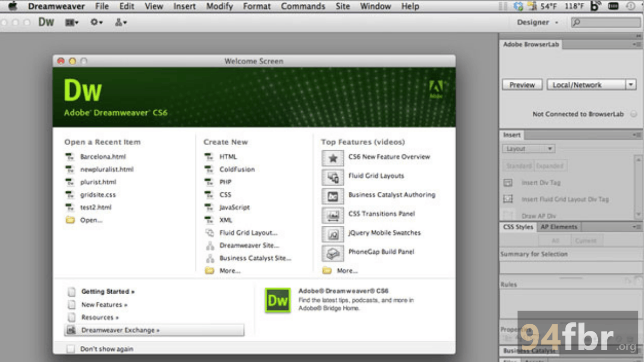Click the Insert Div Tag icon
The width and height of the screenshot is (644, 362).
[x=508, y=183]
